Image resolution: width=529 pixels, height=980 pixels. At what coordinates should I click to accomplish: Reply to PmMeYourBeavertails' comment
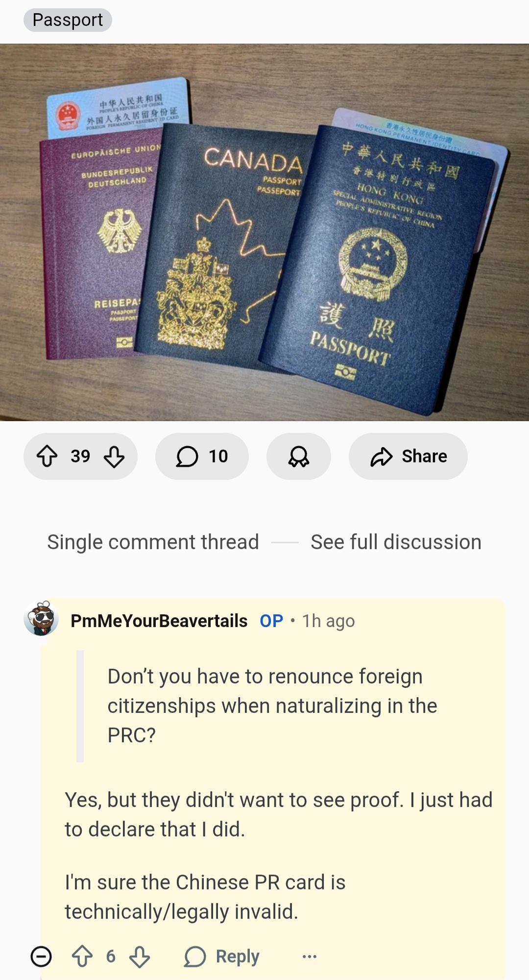(x=222, y=956)
